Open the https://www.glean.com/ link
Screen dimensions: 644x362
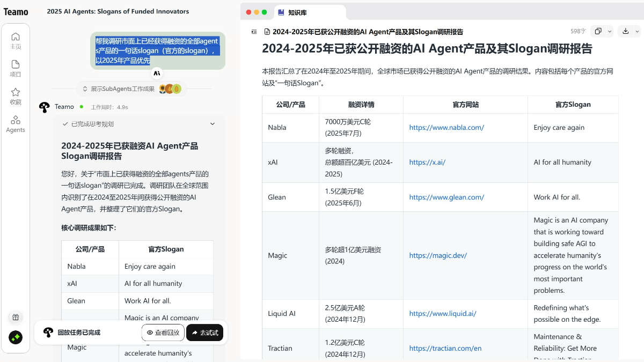(x=447, y=197)
